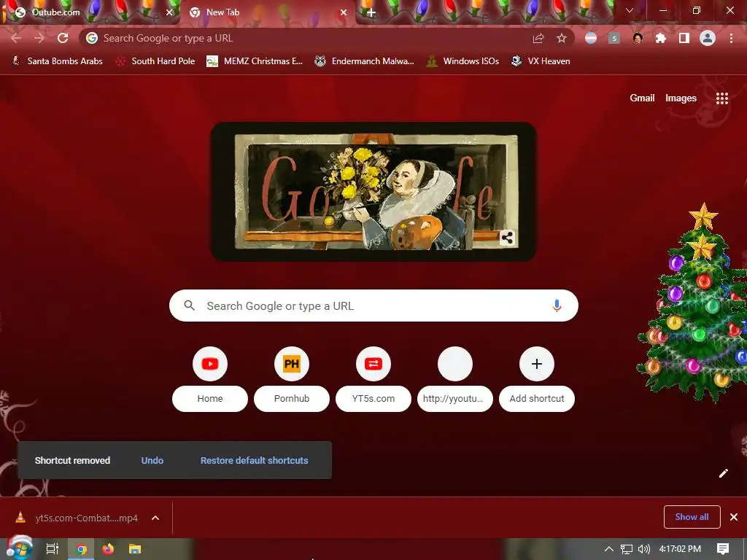Open the notifications action center

pyautogui.click(x=723, y=549)
